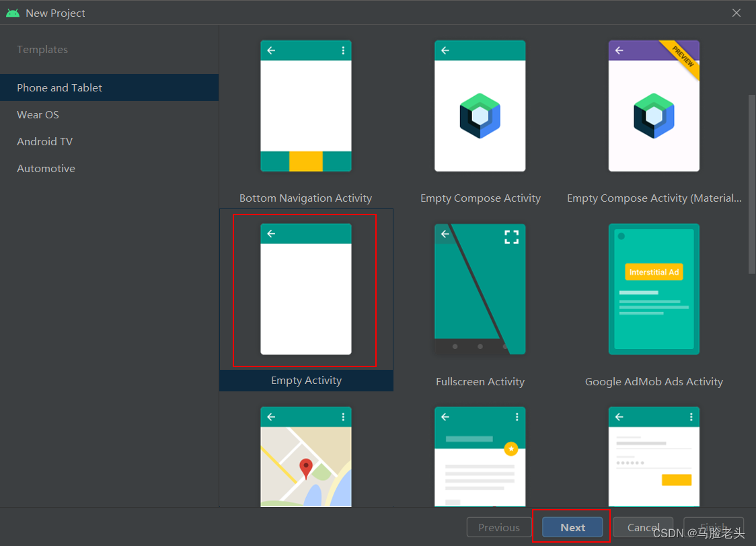Select the Phone and Tablet category
Image resolution: width=756 pixels, height=546 pixels.
109,87
